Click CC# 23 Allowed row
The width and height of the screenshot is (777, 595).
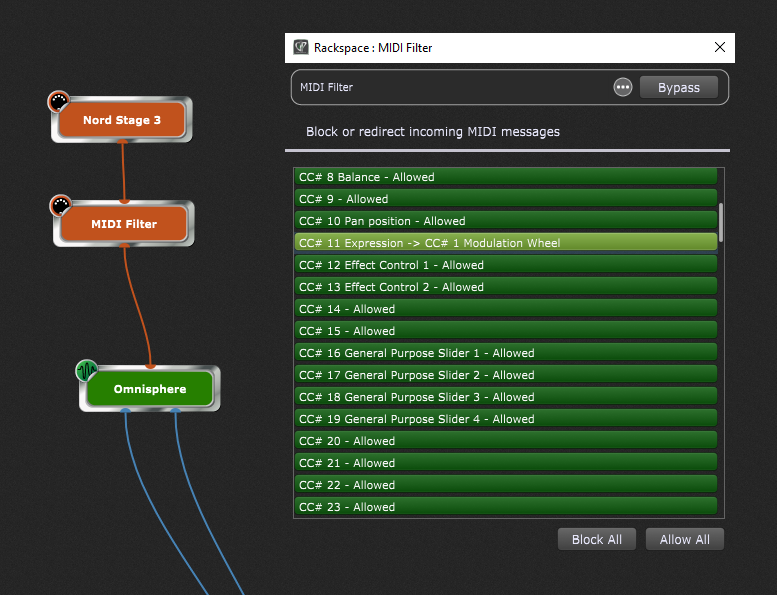tap(506, 507)
